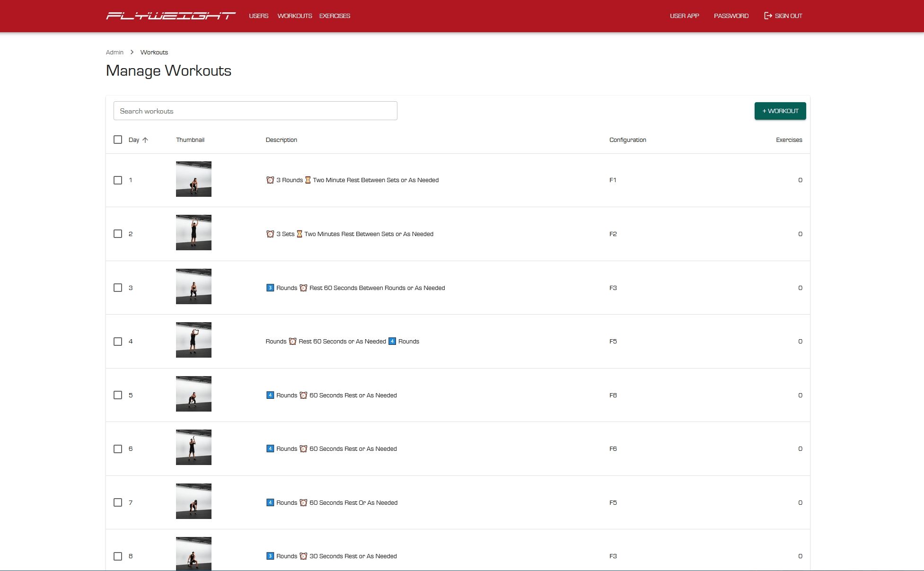
Task: Check the box for Day 8
Action: tap(118, 556)
